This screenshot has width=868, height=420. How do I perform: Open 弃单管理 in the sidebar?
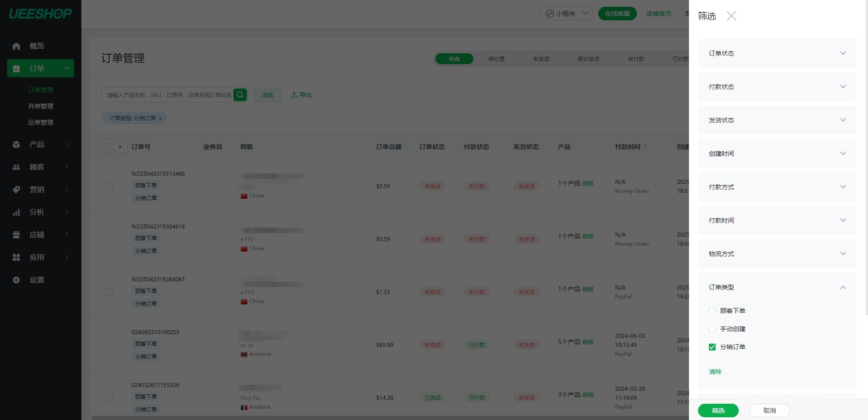pyautogui.click(x=41, y=106)
